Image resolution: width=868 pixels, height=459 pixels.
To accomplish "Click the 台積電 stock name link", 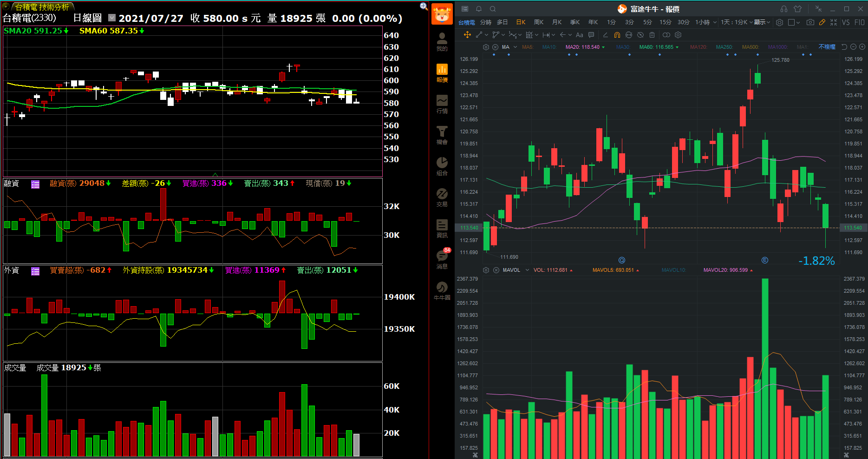I will coord(466,22).
